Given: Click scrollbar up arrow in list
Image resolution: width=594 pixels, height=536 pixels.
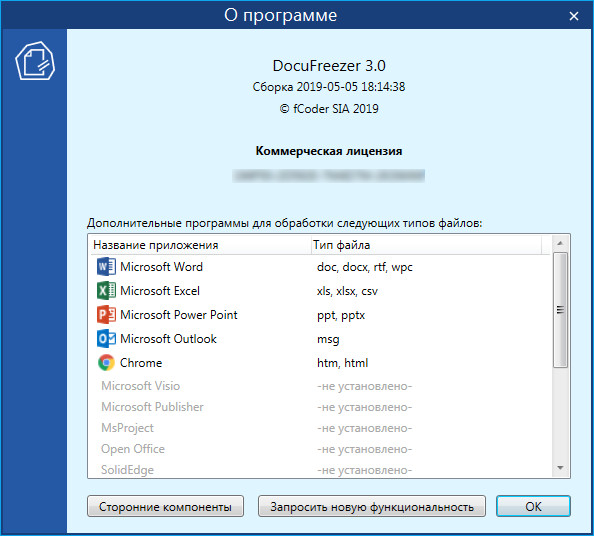Looking at the screenshot, I should pos(560,243).
